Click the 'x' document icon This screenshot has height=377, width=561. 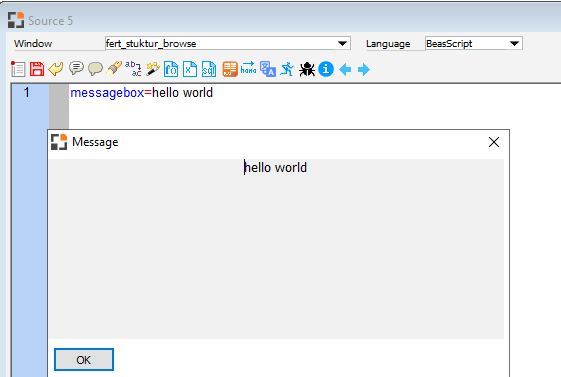click(190, 69)
